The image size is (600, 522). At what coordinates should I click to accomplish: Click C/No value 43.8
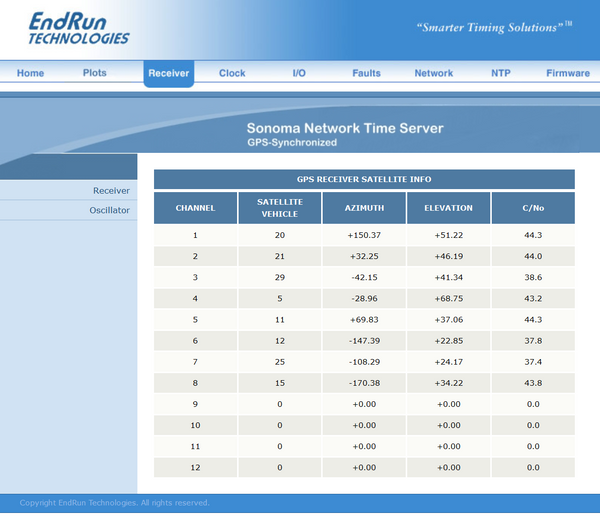533,383
